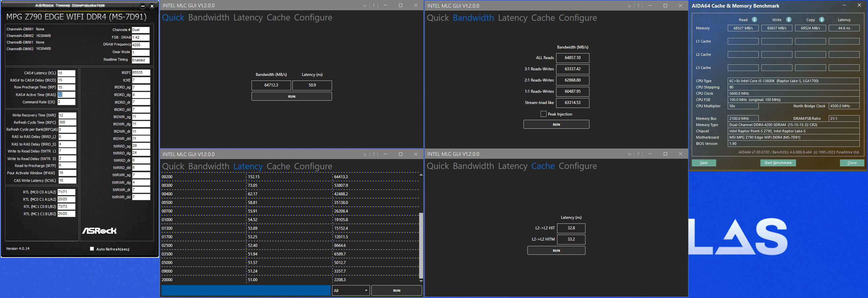Enable the Peak Injection checkbox
Image resolution: width=868 pixels, height=298 pixels.
544,114
